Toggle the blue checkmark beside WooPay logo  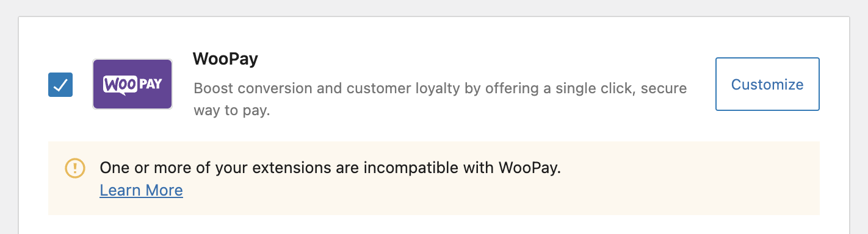pos(60,85)
